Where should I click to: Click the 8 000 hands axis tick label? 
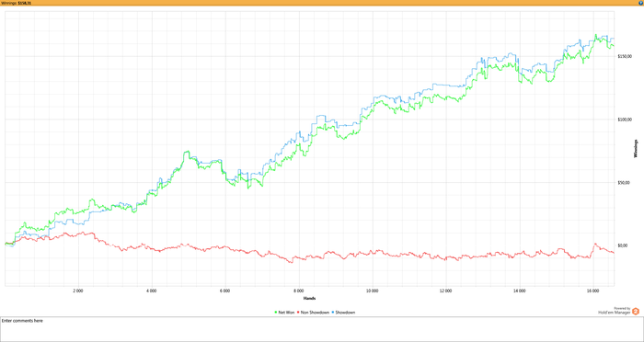click(299, 291)
